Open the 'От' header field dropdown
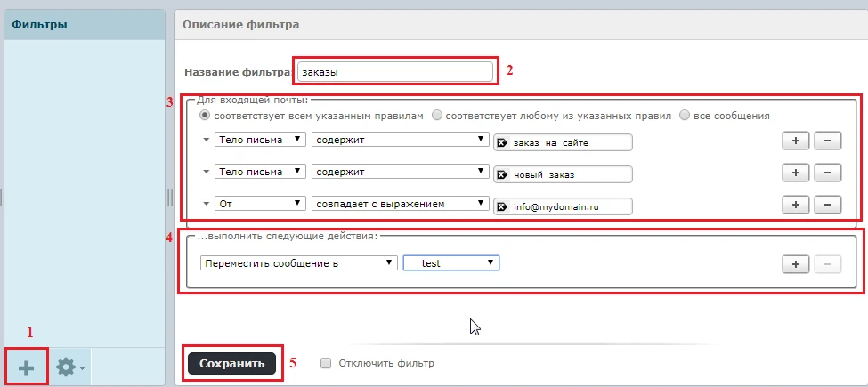This screenshot has height=387, width=868. (260, 204)
